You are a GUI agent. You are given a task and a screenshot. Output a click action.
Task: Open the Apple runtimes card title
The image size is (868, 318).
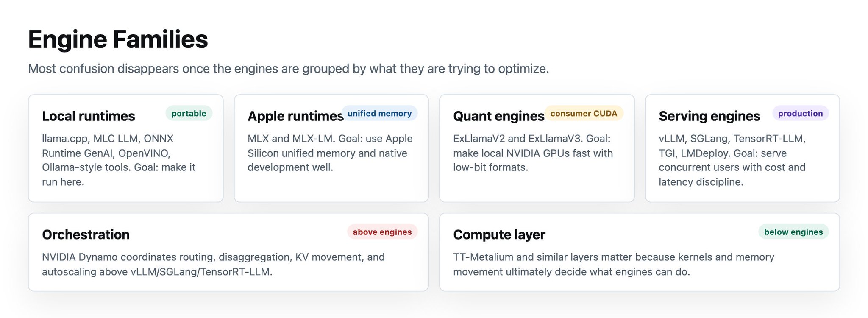(295, 116)
